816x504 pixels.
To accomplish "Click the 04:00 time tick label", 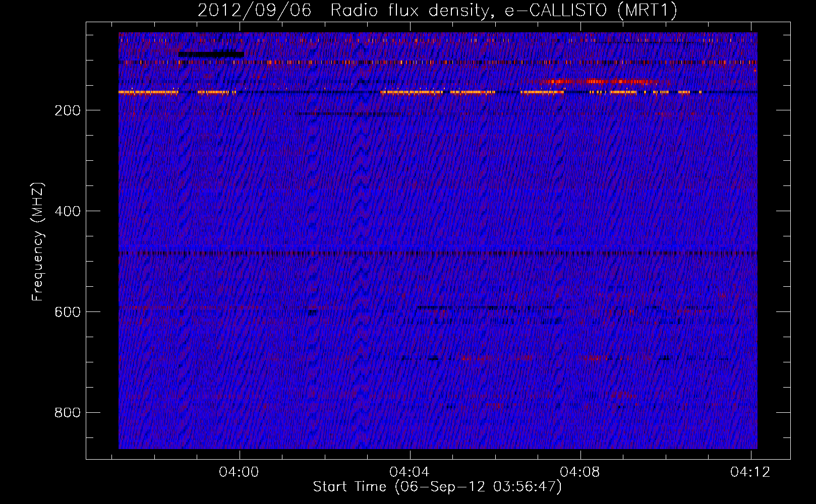I will tap(239, 472).
